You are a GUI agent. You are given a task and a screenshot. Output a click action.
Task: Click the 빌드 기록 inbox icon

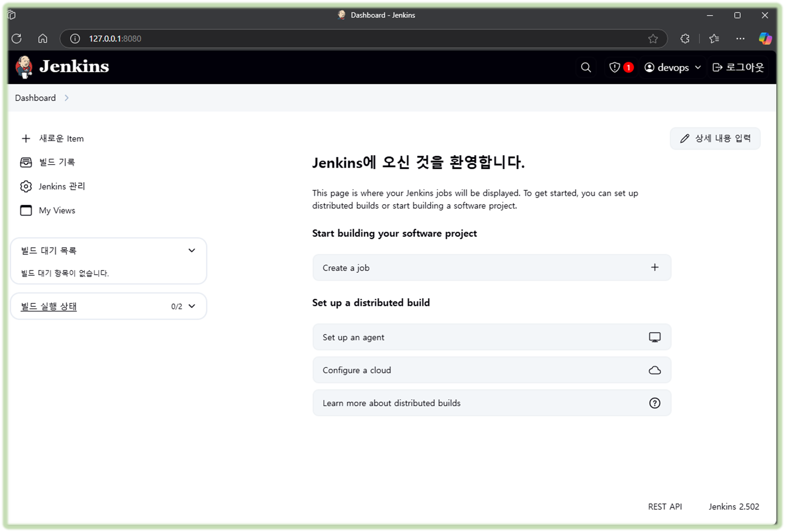click(26, 162)
